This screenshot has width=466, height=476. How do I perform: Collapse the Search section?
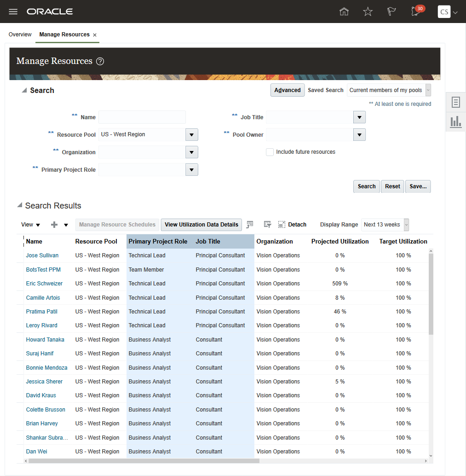(24, 91)
